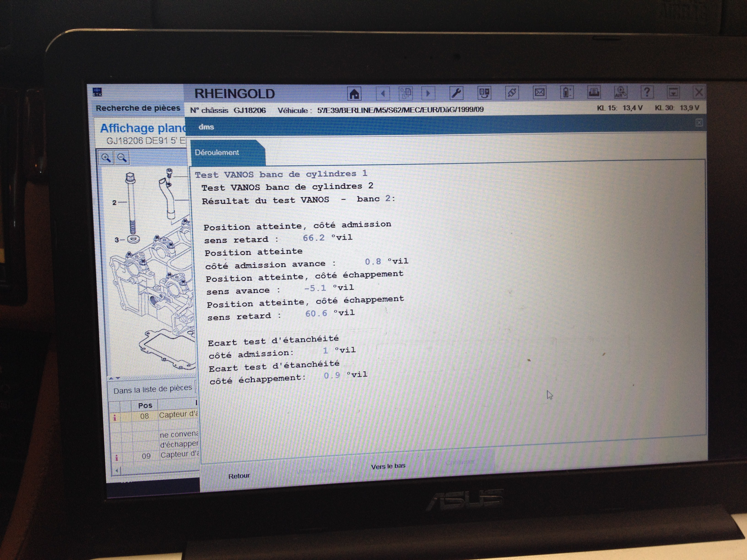
Task: Click part number 2 label in diagram
Action: coord(114,202)
